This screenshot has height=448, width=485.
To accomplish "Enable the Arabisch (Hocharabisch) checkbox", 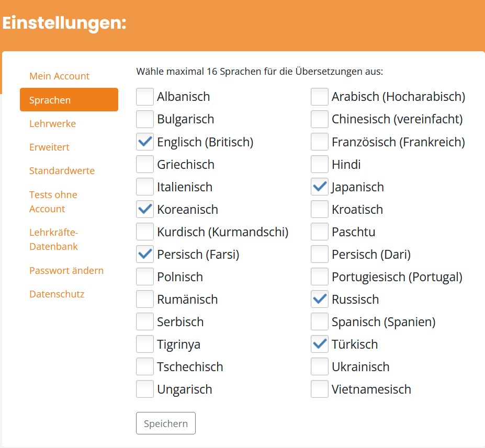I will (320, 96).
